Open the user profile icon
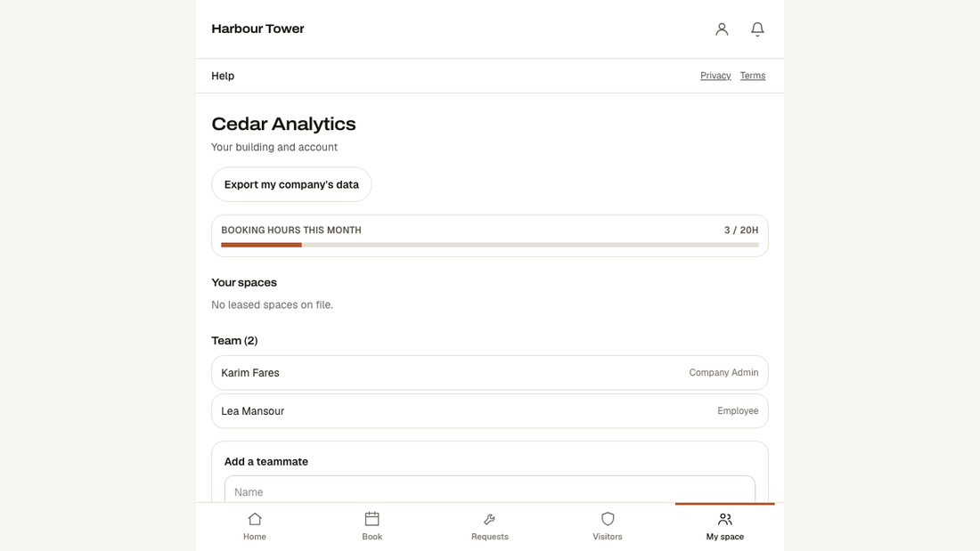The height and width of the screenshot is (551, 980). click(722, 29)
